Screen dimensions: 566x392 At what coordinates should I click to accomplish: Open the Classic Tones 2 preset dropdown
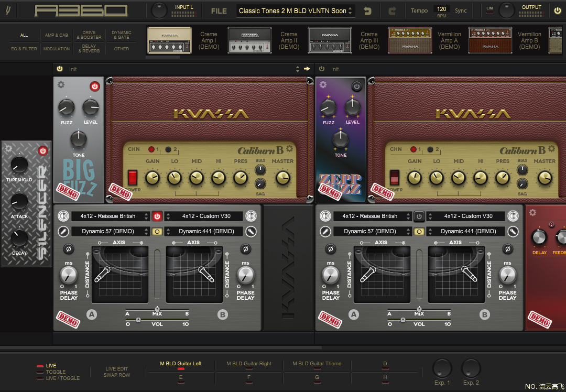tap(296, 11)
